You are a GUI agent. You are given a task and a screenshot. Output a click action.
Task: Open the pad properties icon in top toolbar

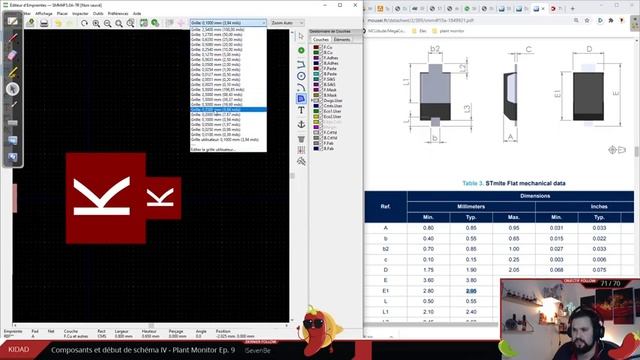[x=155, y=23]
